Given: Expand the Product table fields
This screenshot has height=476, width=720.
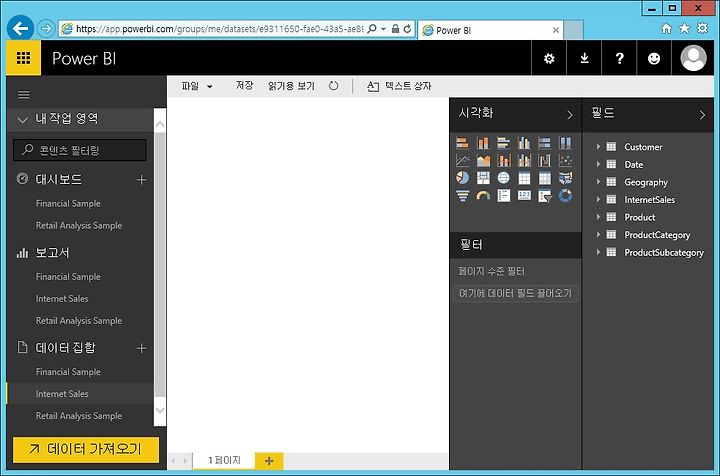Looking at the screenshot, I should pos(598,217).
